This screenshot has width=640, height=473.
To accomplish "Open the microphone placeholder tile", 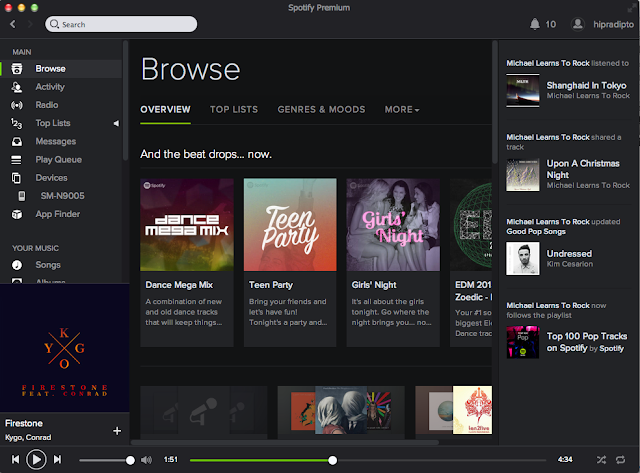I will [204, 411].
